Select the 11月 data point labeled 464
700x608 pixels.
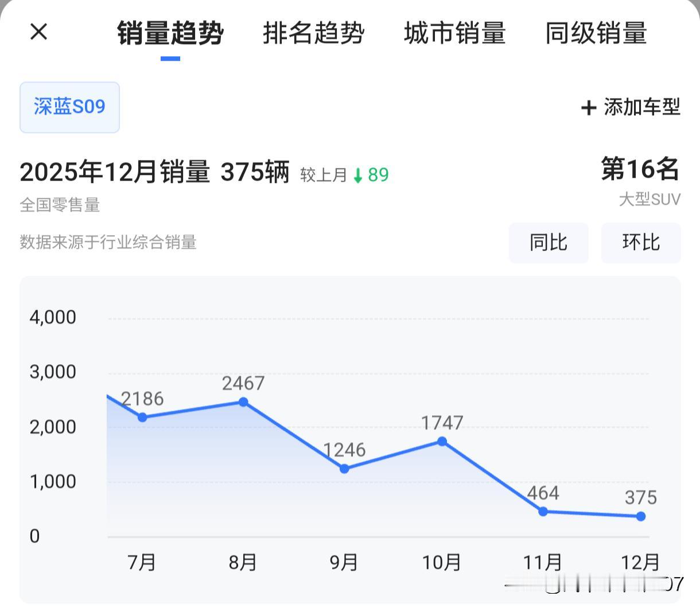(543, 512)
